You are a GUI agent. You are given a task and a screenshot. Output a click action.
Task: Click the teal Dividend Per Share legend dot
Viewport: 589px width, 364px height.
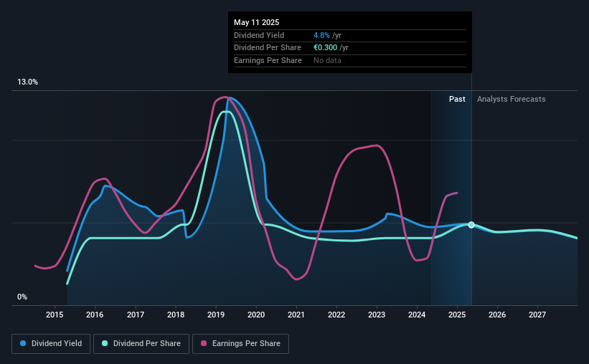tap(105, 343)
